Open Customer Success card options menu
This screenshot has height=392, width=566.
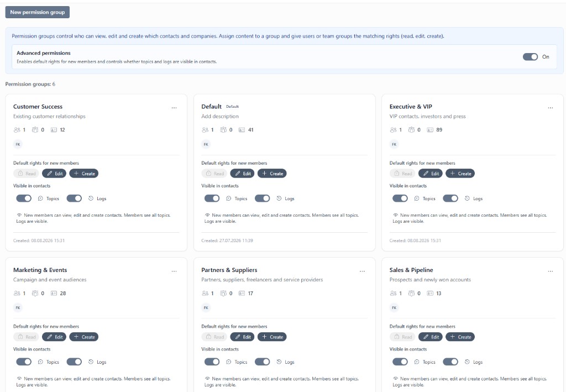click(174, 108)
